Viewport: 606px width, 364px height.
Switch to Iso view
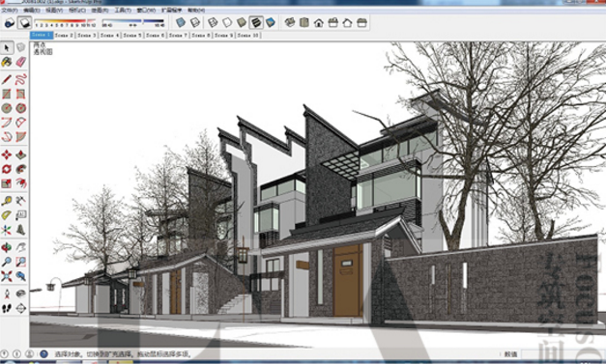click(x=290, y=22)
